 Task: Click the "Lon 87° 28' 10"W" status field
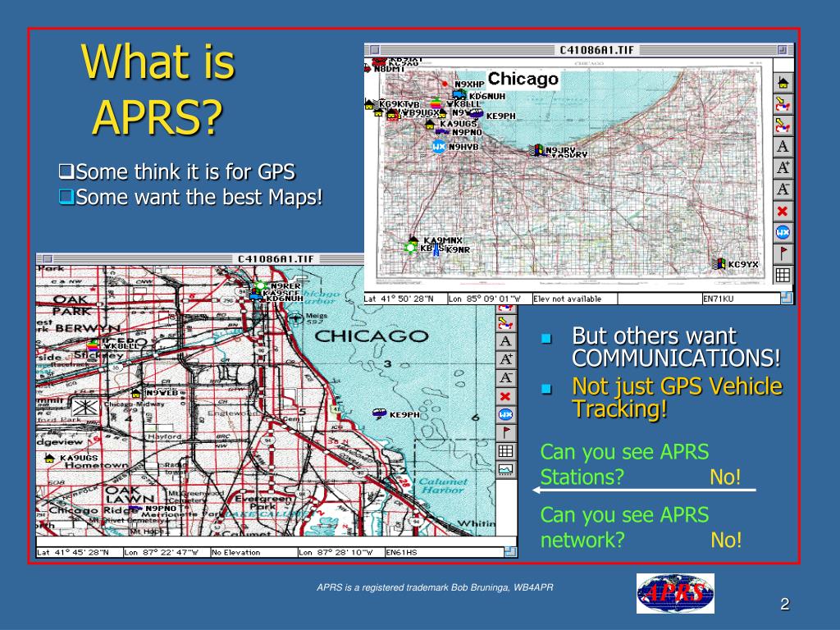pos(340,552)
